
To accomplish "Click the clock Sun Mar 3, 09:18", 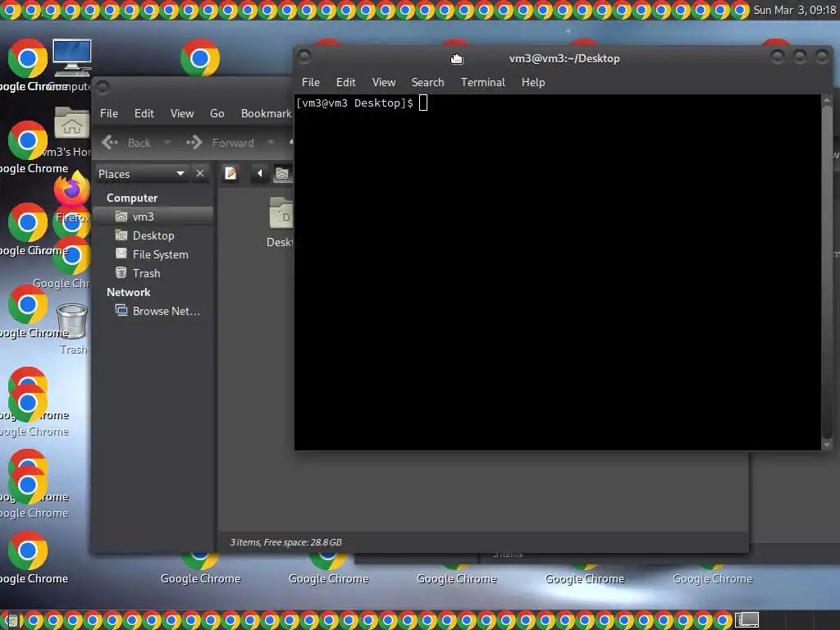I will (x=794, y=10).
